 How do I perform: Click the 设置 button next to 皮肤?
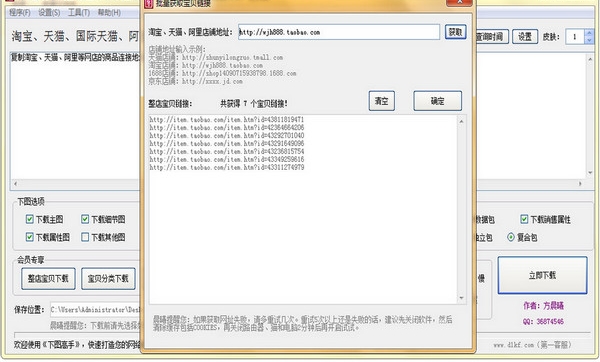pyautogui.click(x=525, y=37)
